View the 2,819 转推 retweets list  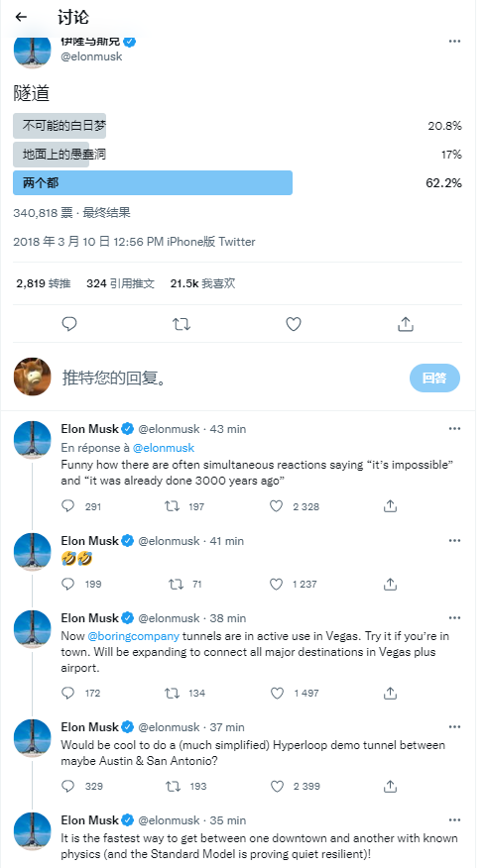44,283
